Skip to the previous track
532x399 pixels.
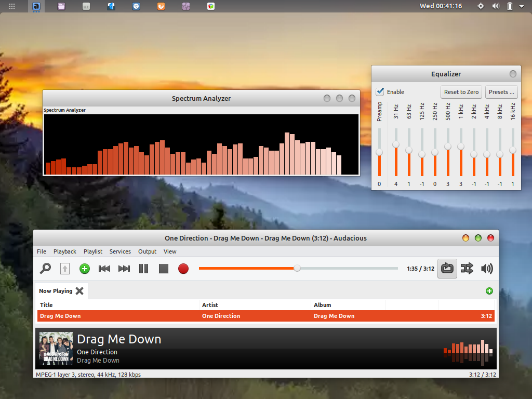[104, 269]
